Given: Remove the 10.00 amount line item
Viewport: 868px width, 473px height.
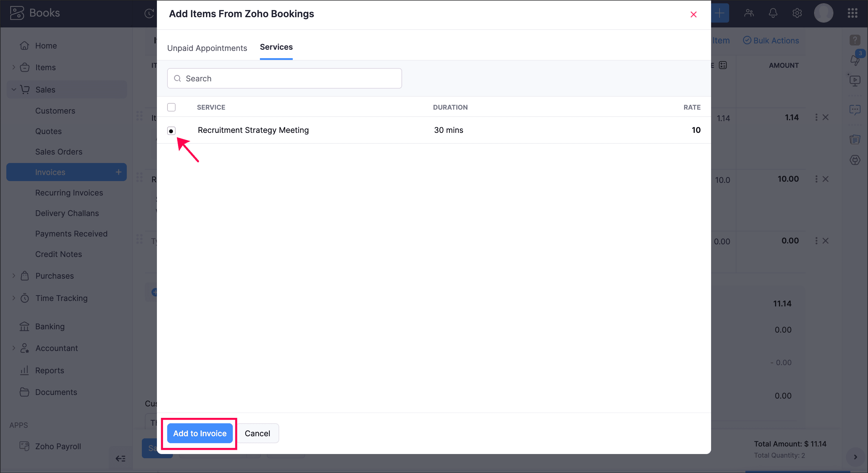Looking at the screenshot, I should [x=826, y=179].
